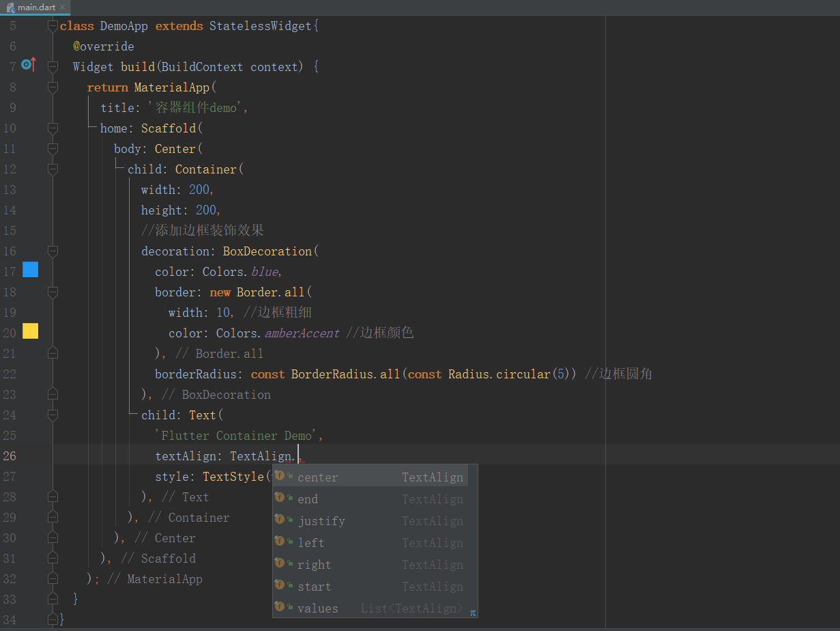Open the amber color swatch on line 20
The width and height of the screenshot is (840, 631).
click(31, 331)
